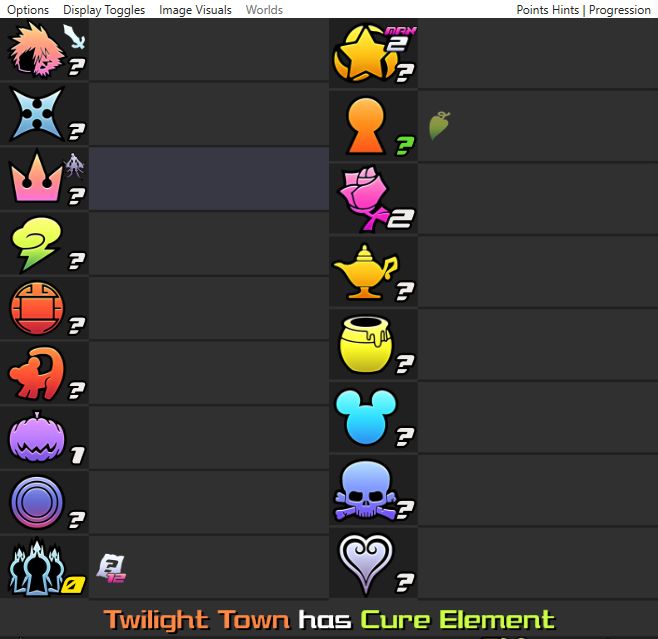Click the red Land of Dragons emblem
Image resolution: width=658 pixels, height=639 pixels.
37,308
